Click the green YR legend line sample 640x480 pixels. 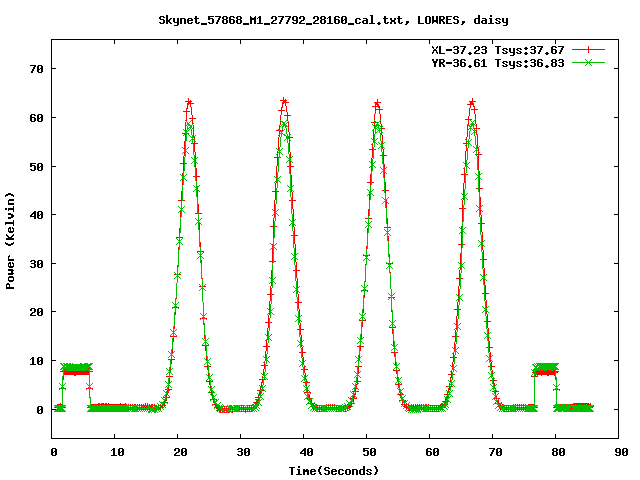tap(588, 62)
